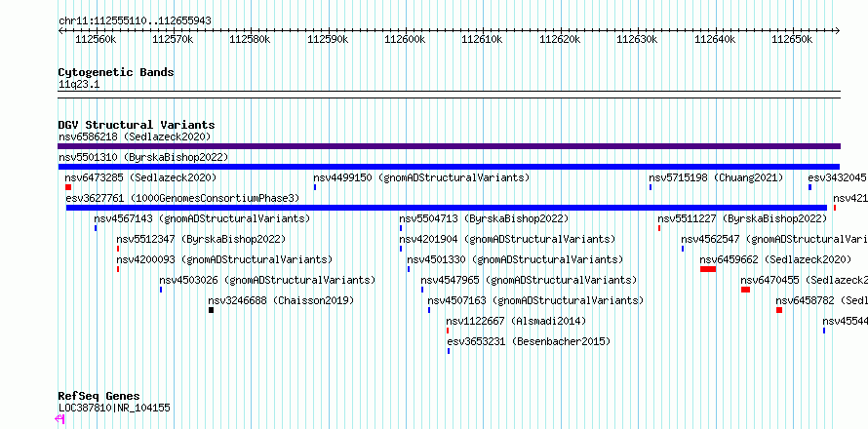
Task: Open the nsv1122667 (Alsmadi2014) label
Action: pyautogui.click(x=516, y=321)
